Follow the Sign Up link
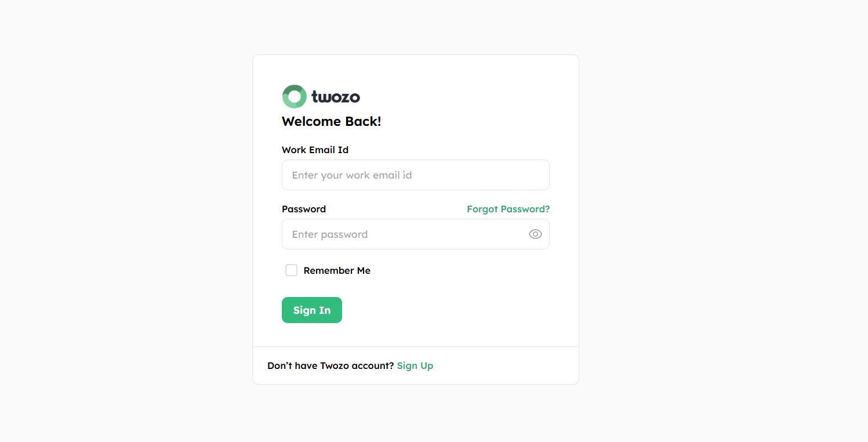 [415, 365]
